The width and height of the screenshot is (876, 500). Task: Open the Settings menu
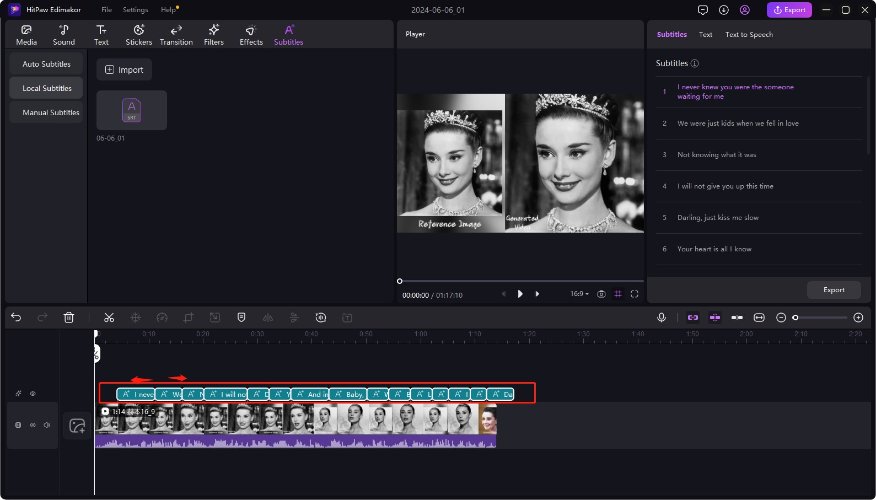pyautogui.click(x=135, y=10)
